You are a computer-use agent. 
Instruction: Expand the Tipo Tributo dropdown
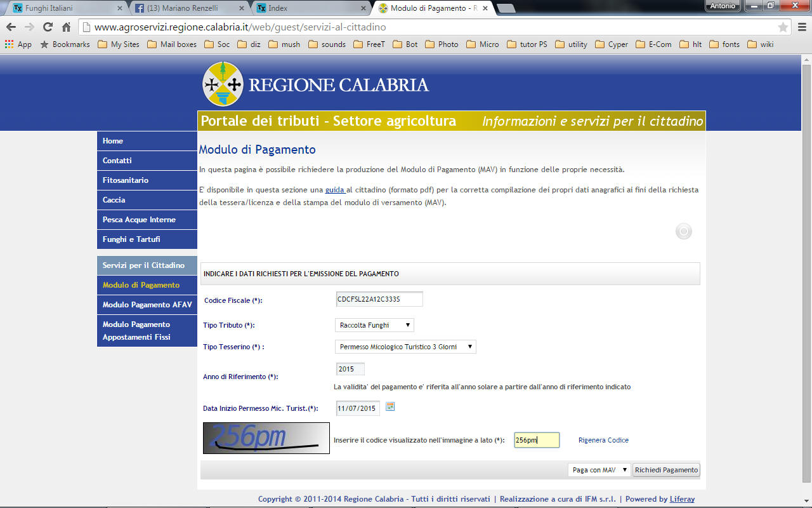coord(374,325)
